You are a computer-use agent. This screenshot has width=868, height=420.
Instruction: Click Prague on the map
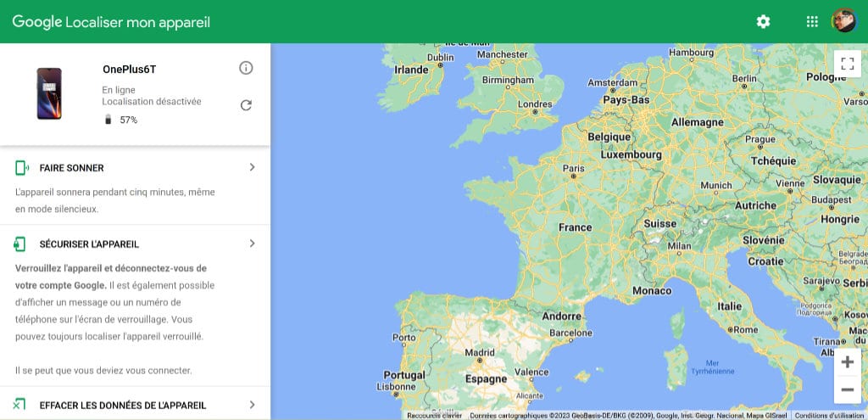(x=760, y=140)
